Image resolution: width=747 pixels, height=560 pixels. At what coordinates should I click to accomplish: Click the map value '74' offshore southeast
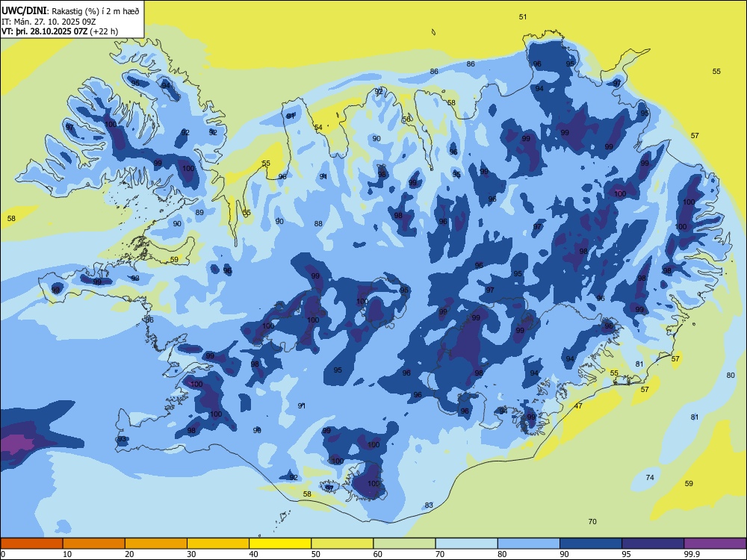click(x=650, y=477)
